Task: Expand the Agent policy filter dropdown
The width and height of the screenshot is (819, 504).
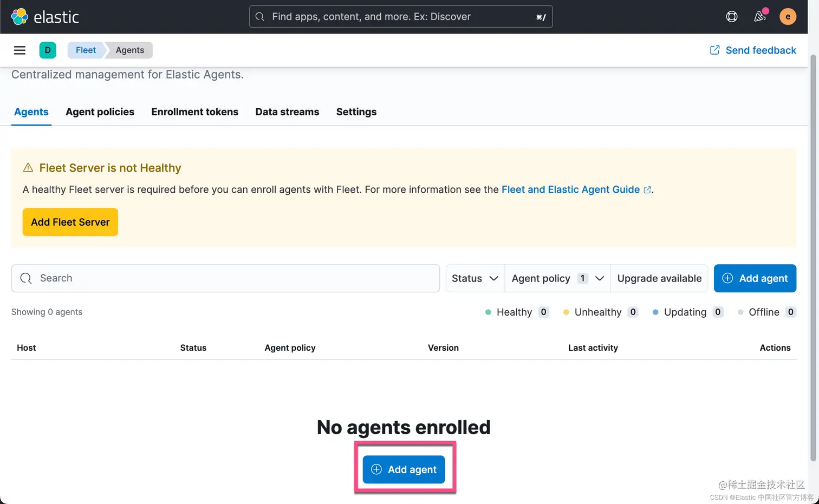Action: tap(557, 278)
